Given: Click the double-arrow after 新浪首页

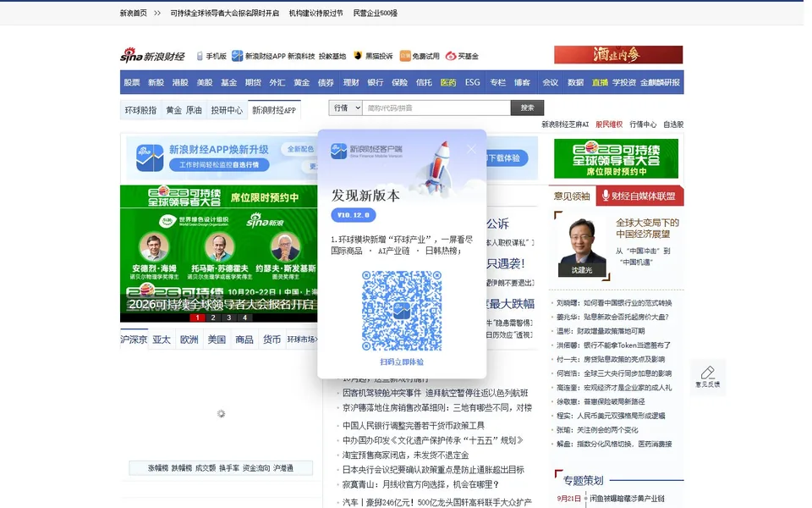Looking at the screenshot, I should point(157,13).
